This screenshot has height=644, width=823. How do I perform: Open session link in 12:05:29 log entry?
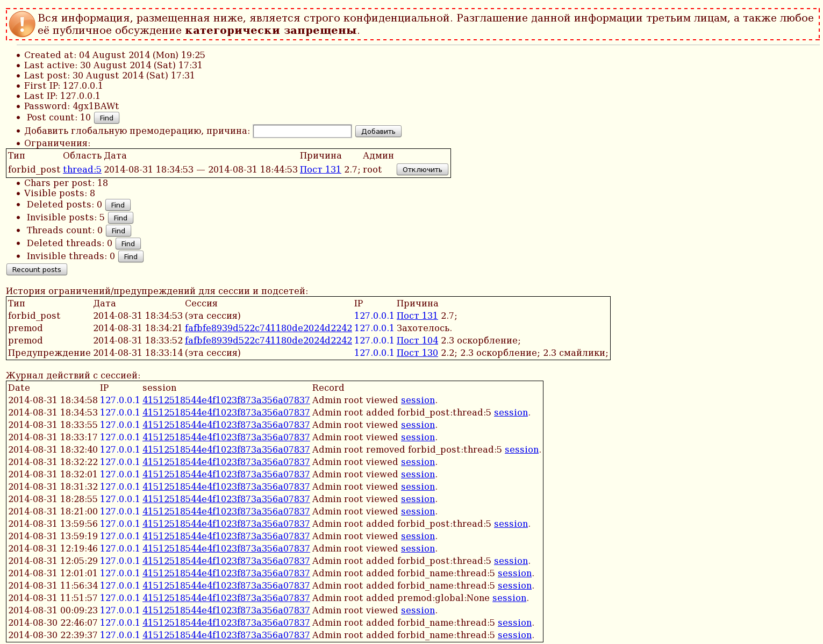pos(511,561)
